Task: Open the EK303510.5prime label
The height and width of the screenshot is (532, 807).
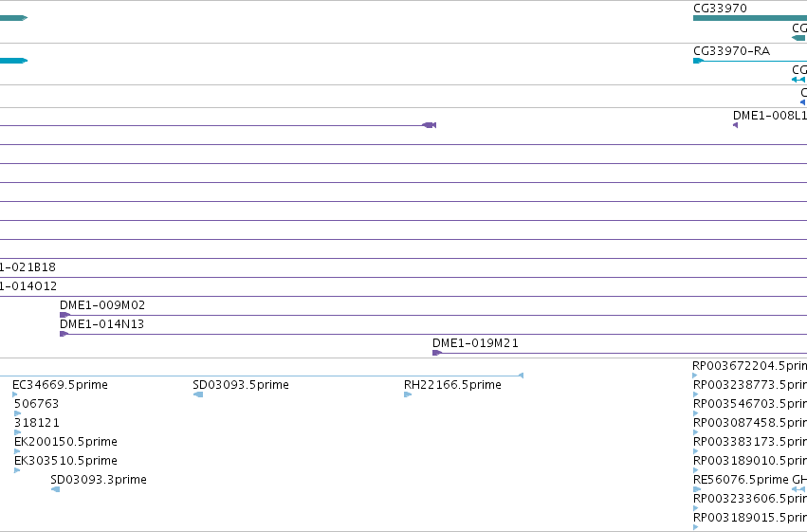Action: click(65, 461)
